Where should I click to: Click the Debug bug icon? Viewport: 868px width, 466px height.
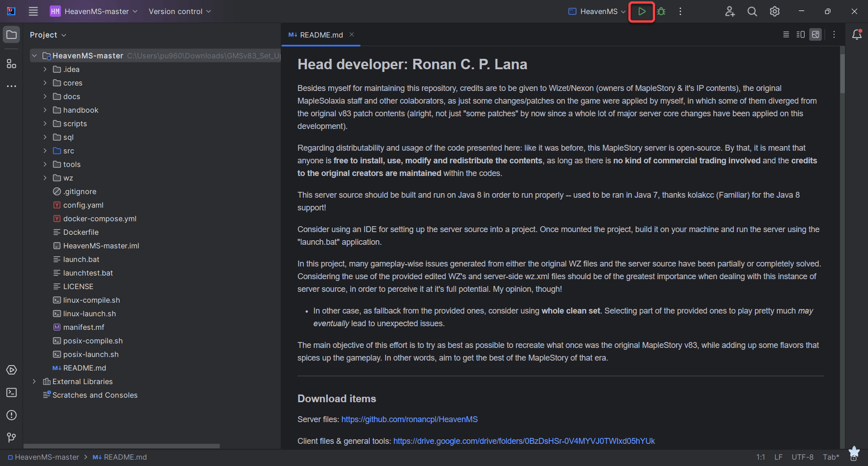click(661, 12)
